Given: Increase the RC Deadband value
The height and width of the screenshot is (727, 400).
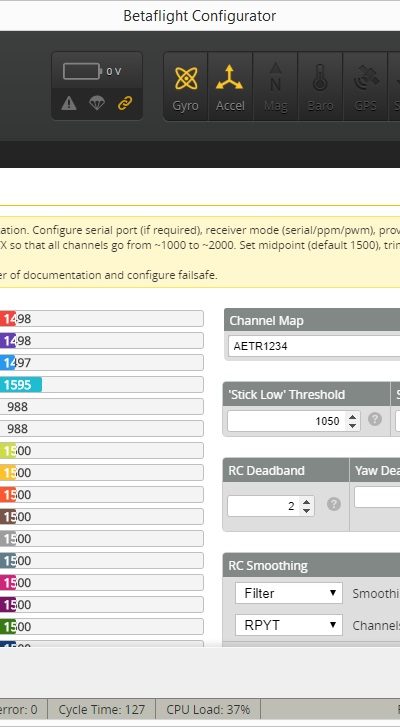Looking at the screenshot, I should [306, 501].
